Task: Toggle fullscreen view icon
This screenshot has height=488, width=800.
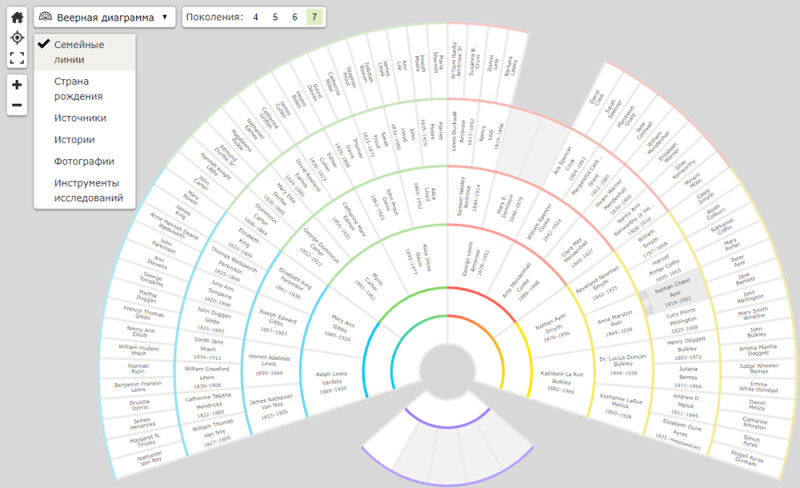Action: pos(17,58)
